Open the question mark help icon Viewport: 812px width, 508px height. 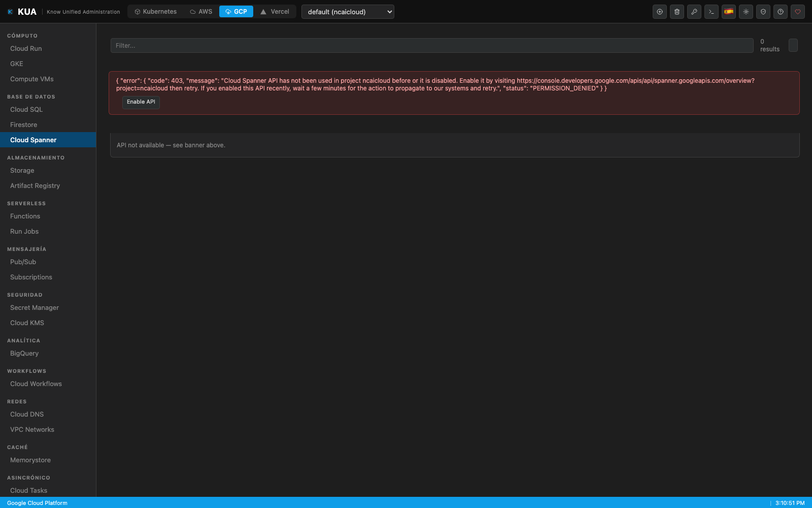click(781, 12)
